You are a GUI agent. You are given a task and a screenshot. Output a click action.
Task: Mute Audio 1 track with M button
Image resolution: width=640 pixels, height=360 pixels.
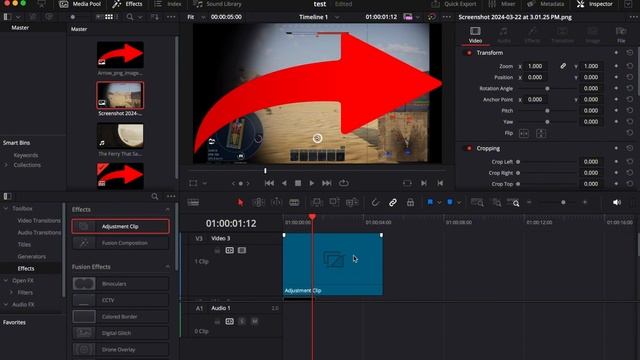(255, 321)
